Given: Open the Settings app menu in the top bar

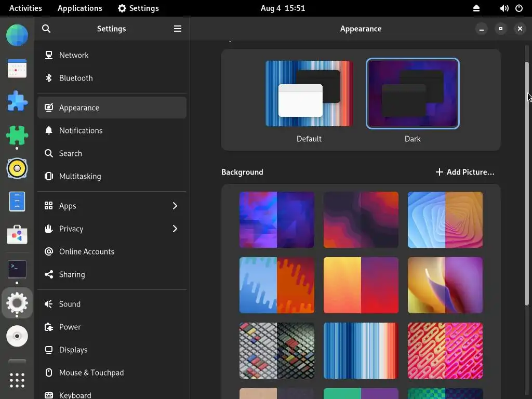Looking at the screenshot, I should [x=138, y=8].
